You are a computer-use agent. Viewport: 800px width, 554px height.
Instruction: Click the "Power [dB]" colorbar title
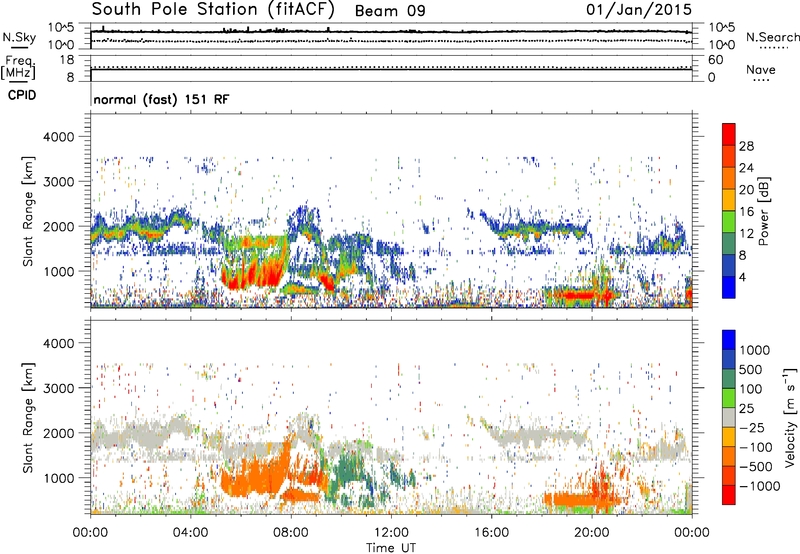[x=763, y=211]
